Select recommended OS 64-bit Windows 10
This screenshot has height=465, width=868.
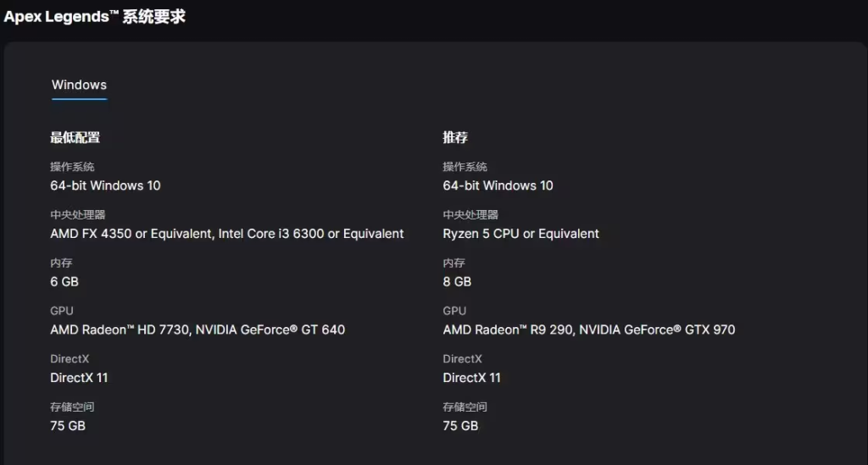point(498,185)
